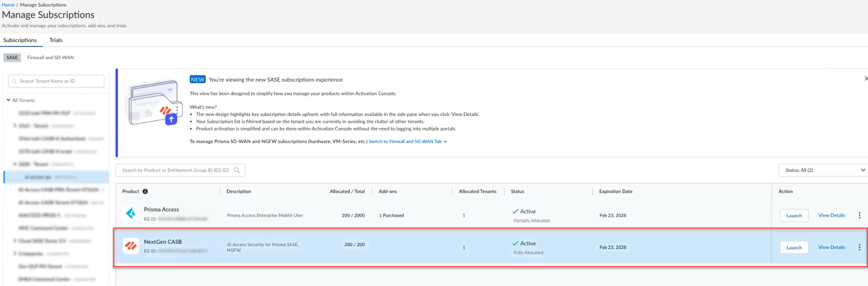Image resolution: width=868 pixels, height=286 pixels.
Task: Click the Prisma Access product icon
Action: [131, 214]
